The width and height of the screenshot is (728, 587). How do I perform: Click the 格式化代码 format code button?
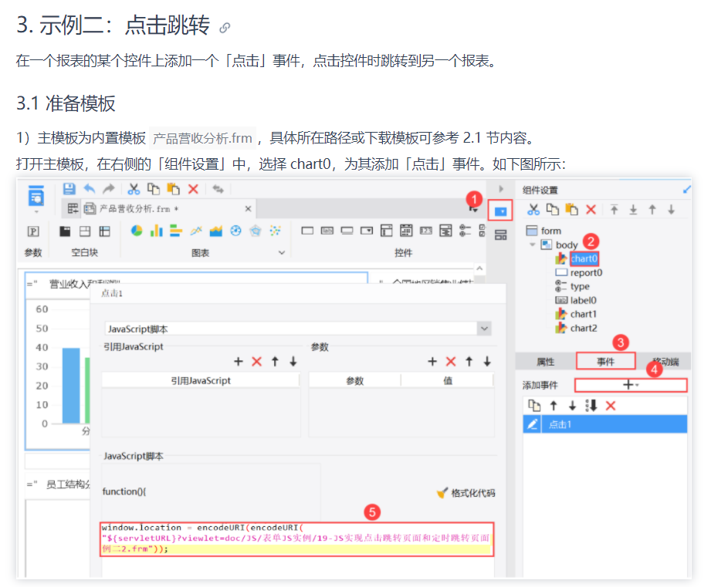466,493
